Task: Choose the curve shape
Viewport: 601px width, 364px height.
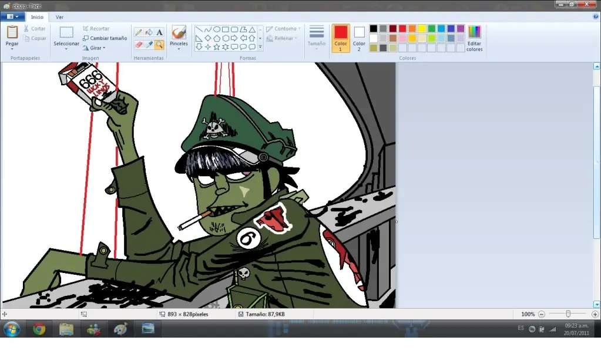Action: pos(208,29)
